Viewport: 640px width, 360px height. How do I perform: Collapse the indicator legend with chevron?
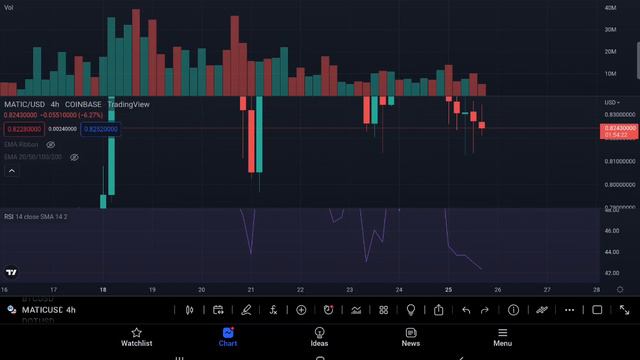coord(12,171)
